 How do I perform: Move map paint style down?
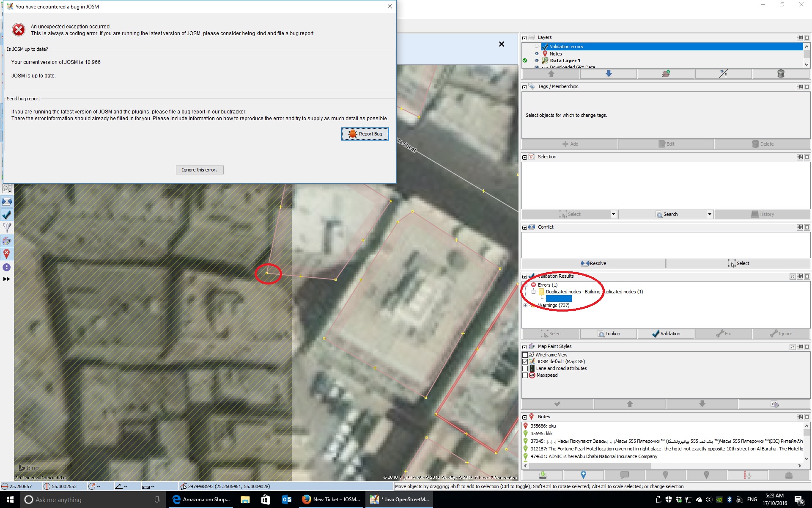pyautogui.click(x=702, y=404)
